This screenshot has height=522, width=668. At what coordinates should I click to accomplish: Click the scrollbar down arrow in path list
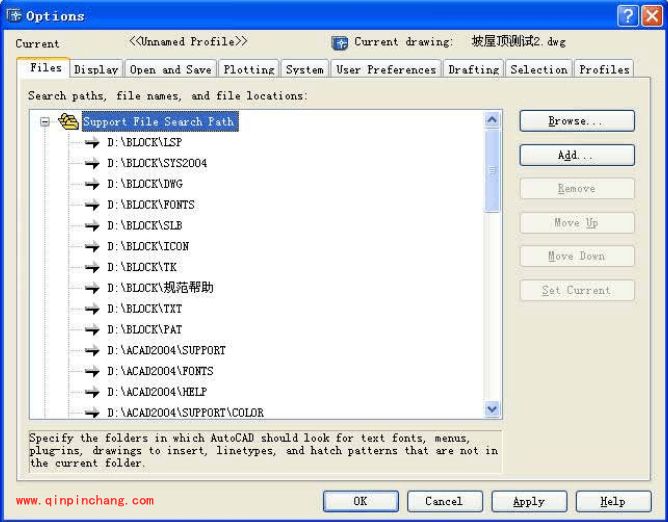coord(492,409)
